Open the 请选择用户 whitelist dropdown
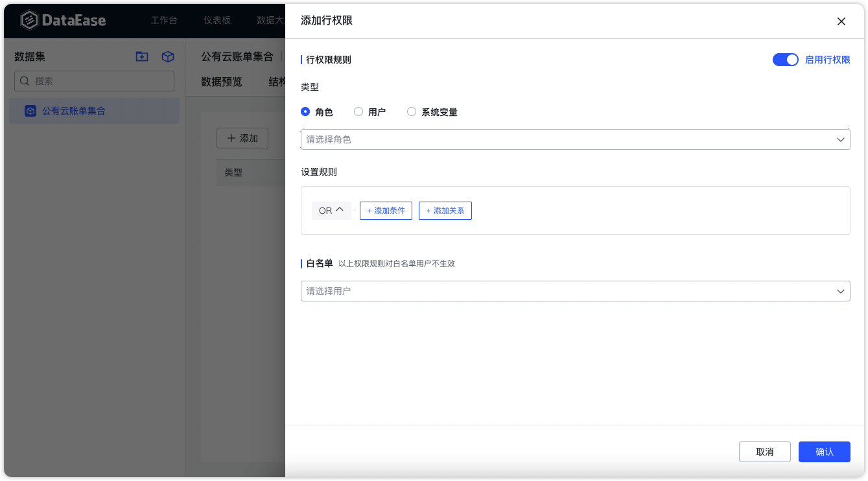This screenshot has width=868, height=481. pos(576,291)
